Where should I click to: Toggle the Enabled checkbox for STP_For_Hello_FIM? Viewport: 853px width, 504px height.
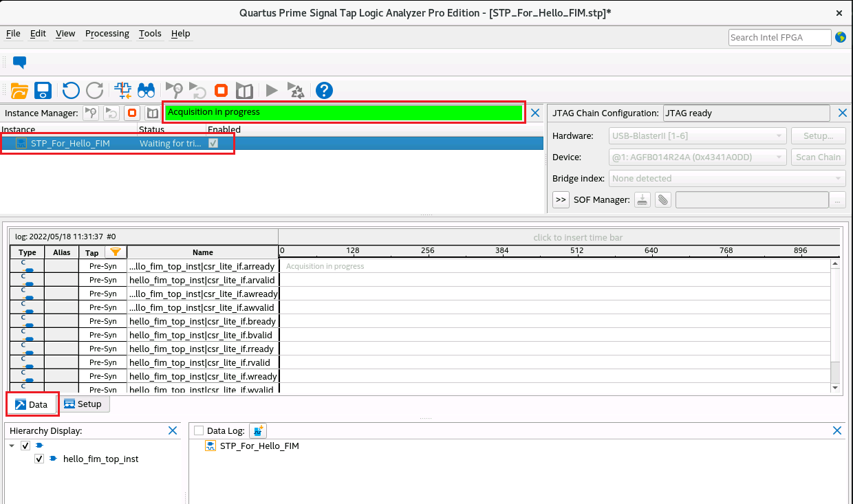tap(213, 143)
